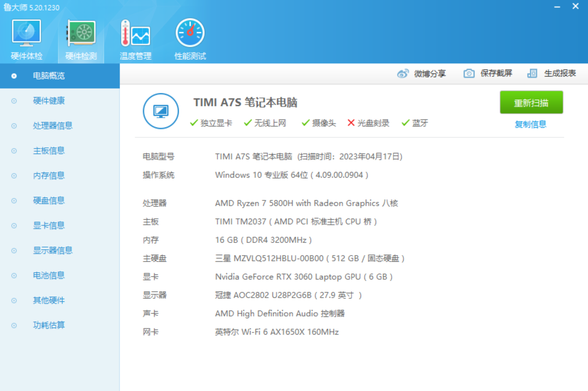Screen dimensions: 588x391
Task: Open 其他硬件 in the sidebar
Action: (60, 300)
